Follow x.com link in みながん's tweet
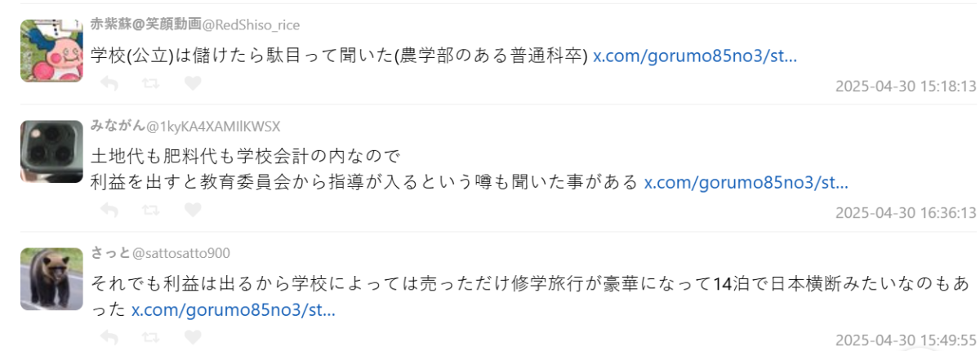Viewport: 980px width, 351px height. pyautogui.click(x=746, y=182)
